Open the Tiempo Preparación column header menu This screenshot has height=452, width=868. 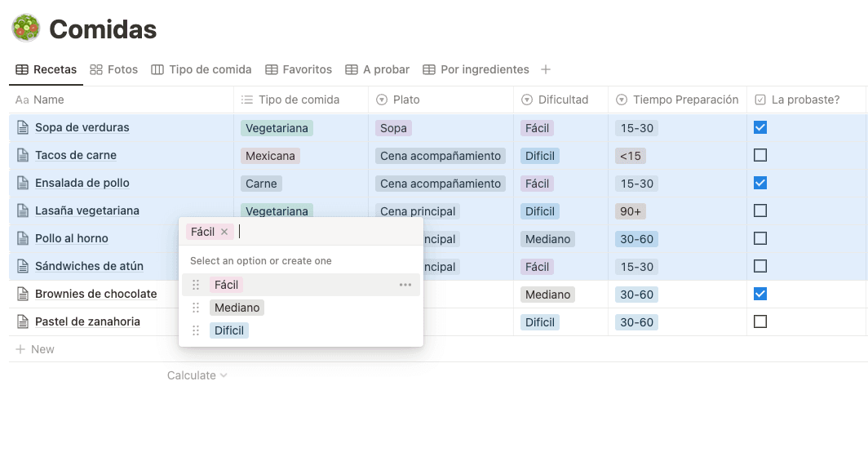coord(677,100)
